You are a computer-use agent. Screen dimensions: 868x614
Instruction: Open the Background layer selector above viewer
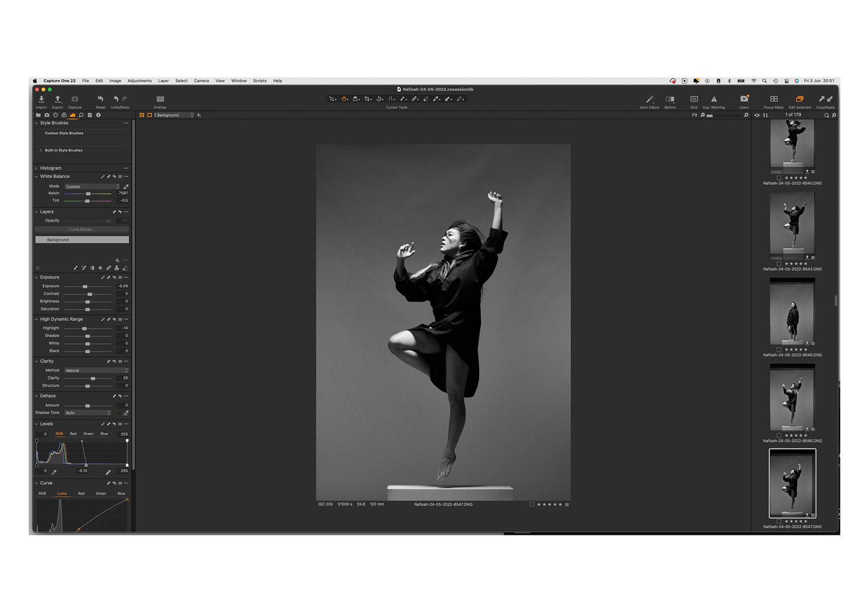174,115
